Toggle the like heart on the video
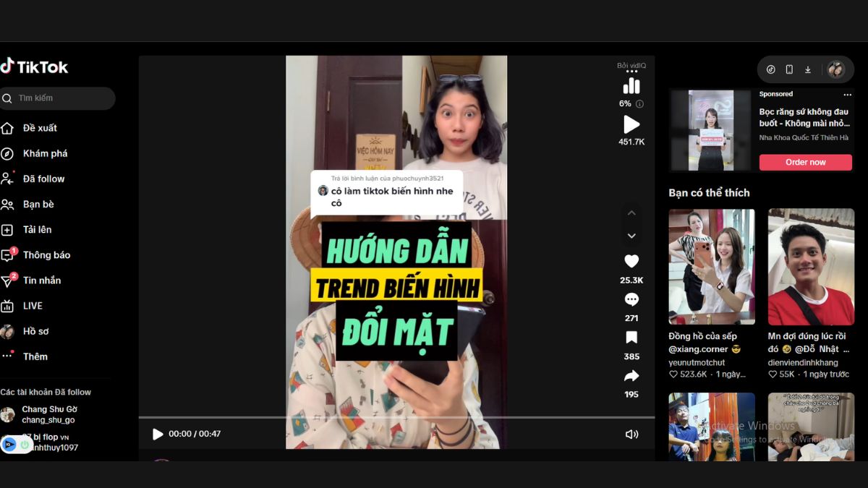The image size is (868, 488). (x=631, y=261)
